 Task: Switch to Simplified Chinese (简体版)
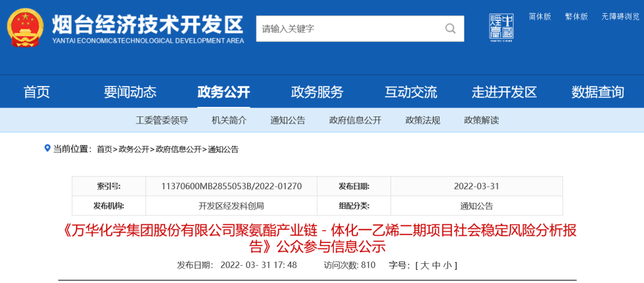tap(540, 17)
